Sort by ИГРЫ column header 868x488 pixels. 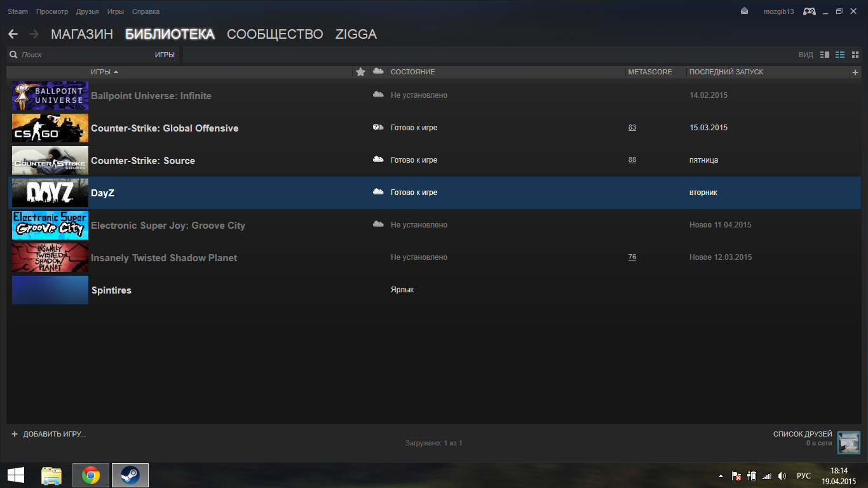(x=100, y=72)
